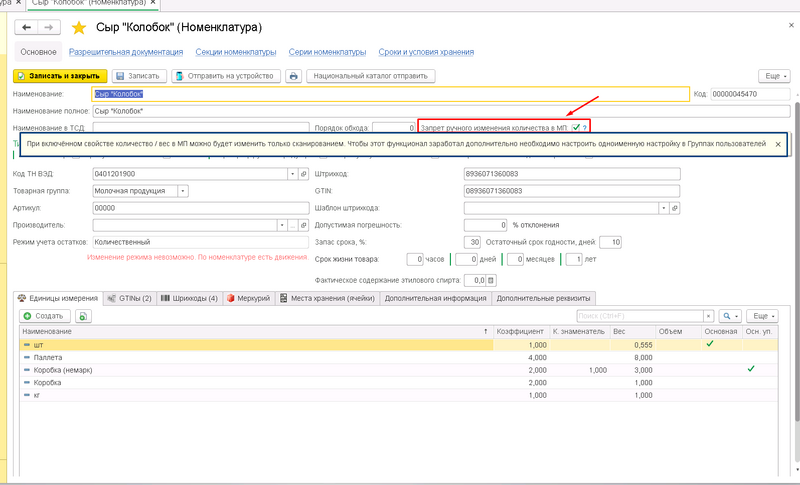This screenshot has height=485, width=800.
Task: Toggle Запрет ручного изменения количества checkbox
Action: [576, 127]
